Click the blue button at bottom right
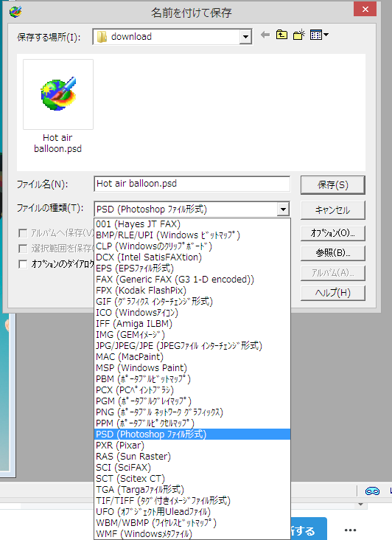The width and height of the screenshot is (392, 540). tap(309, 529)
